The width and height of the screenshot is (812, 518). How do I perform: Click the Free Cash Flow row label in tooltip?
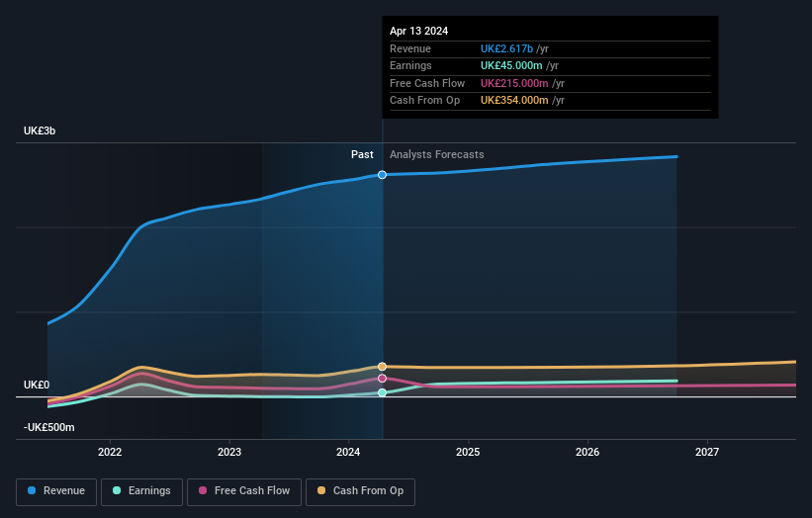[427, 83]
